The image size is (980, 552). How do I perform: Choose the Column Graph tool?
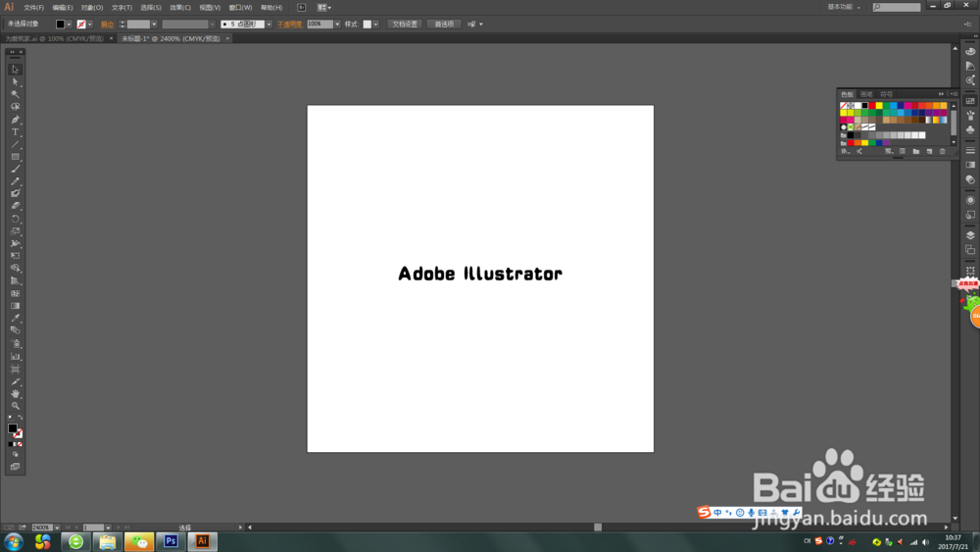[15, 356]
